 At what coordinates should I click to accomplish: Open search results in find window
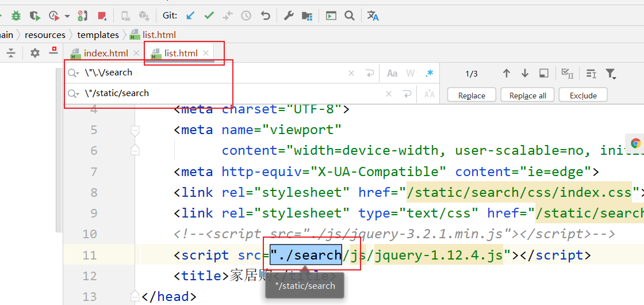click(591, 74)
